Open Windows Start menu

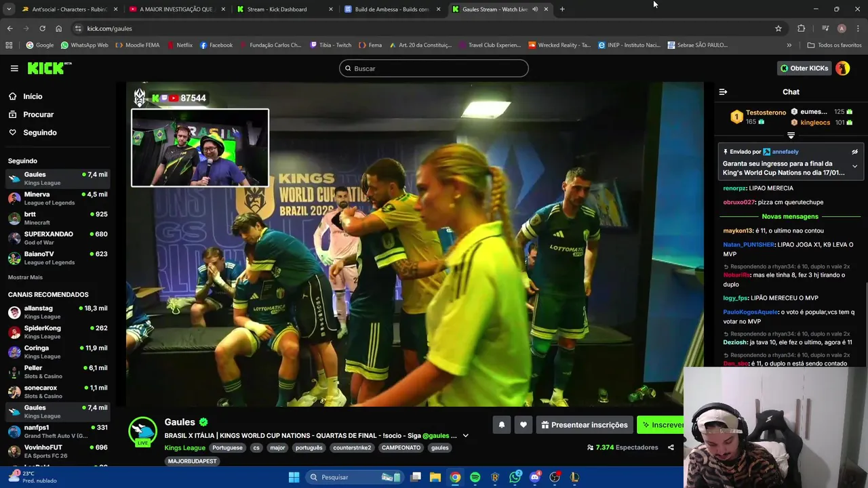[294, 477]
